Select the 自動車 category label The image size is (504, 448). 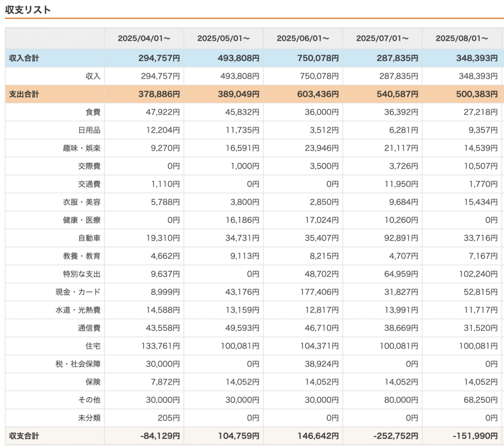click(x=89, y=238)
